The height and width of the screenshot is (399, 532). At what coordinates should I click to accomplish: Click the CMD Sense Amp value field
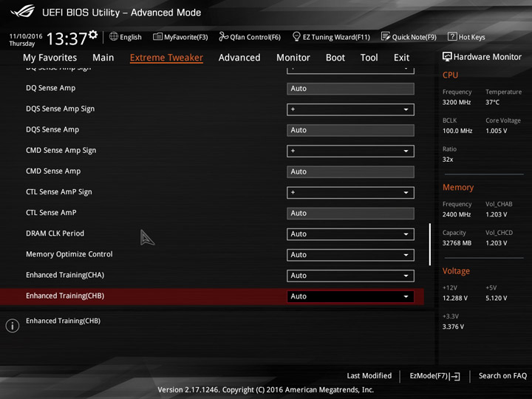click(x=350, y=171)
